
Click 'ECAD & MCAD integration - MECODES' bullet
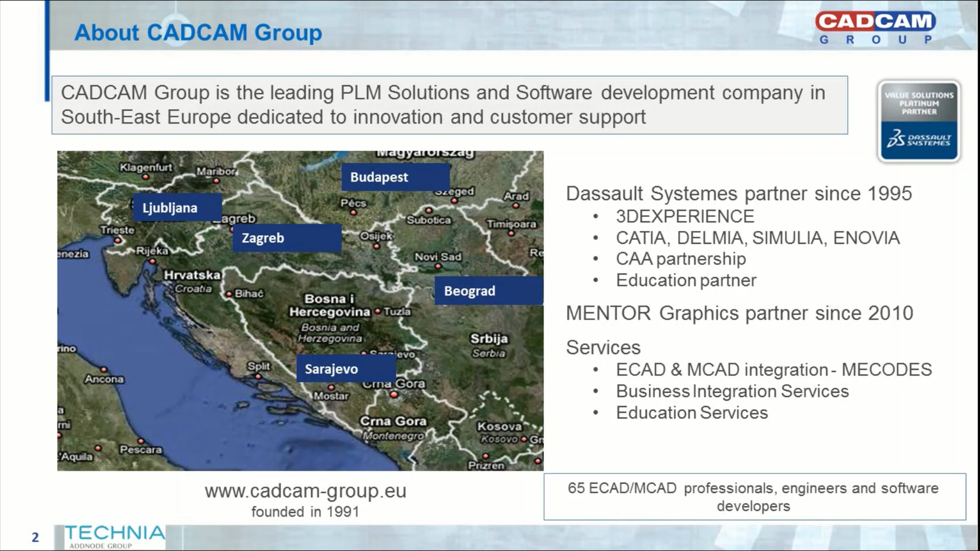(774, 370)
